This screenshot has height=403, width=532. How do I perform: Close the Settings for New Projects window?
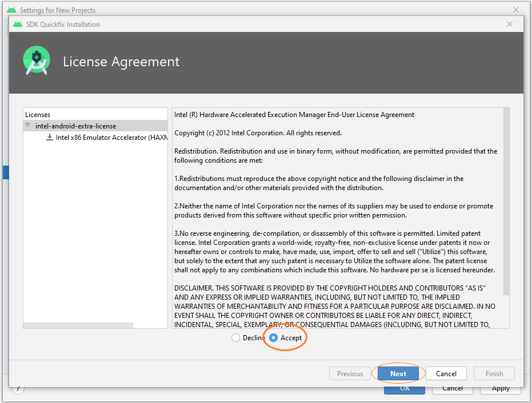pos(515,10)
